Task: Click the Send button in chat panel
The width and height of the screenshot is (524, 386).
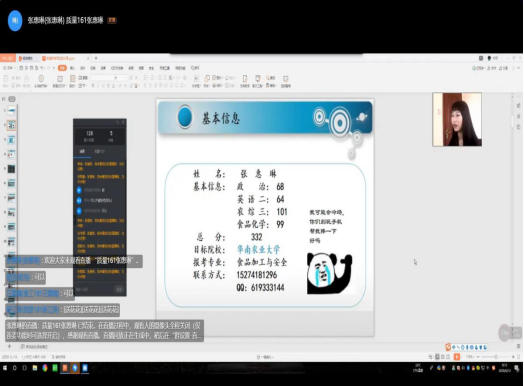Action: [119, 289]
